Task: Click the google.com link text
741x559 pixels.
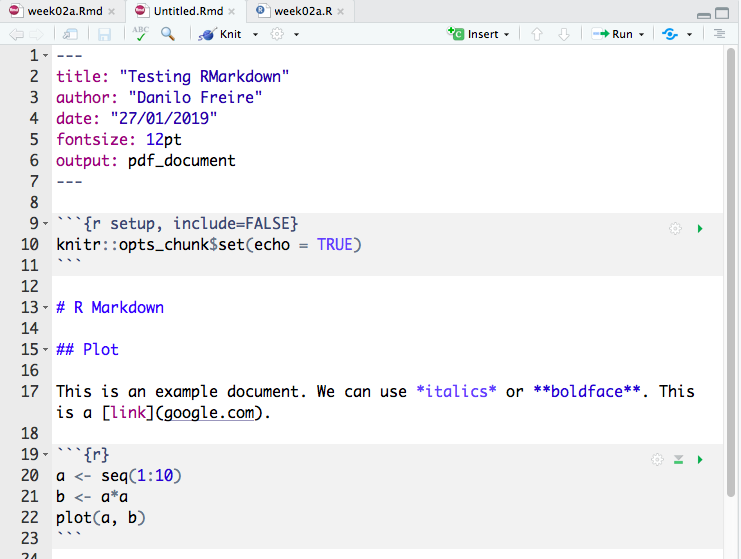Action: click(209, 413)
